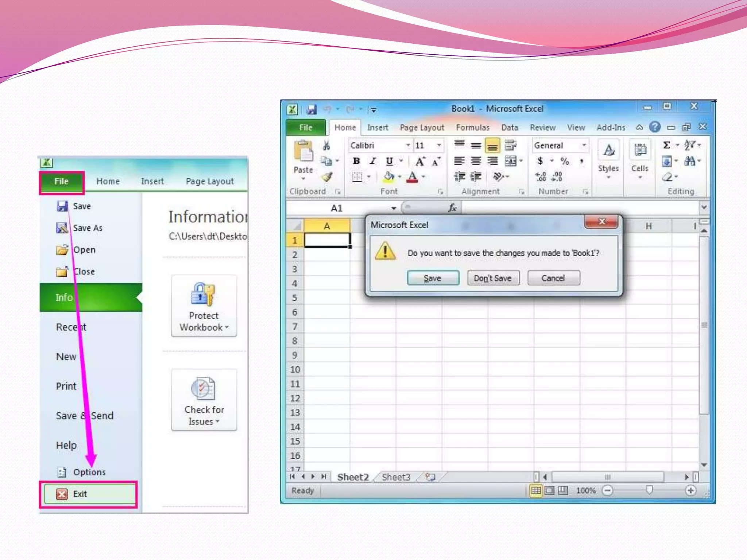Click the Fill Color paint bucket
The height and width of the screenshot is (560, 747).
[x=389, y=177]
